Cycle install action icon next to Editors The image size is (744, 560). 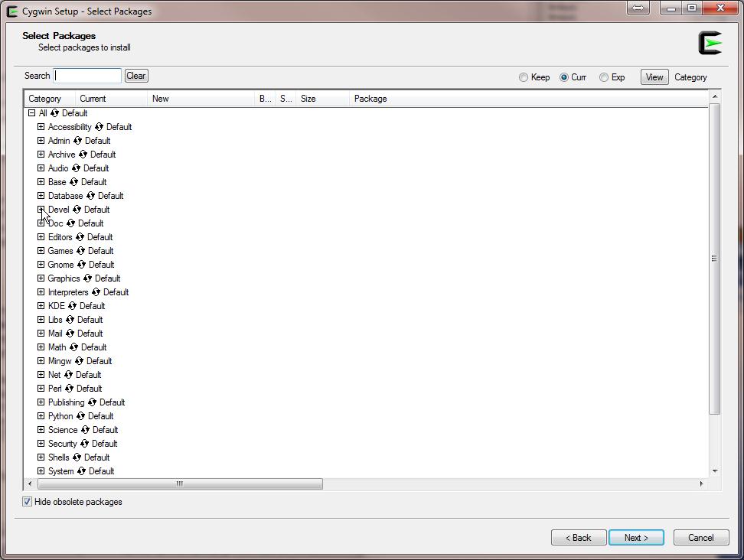pyautogui.click(x=80, y=237)
